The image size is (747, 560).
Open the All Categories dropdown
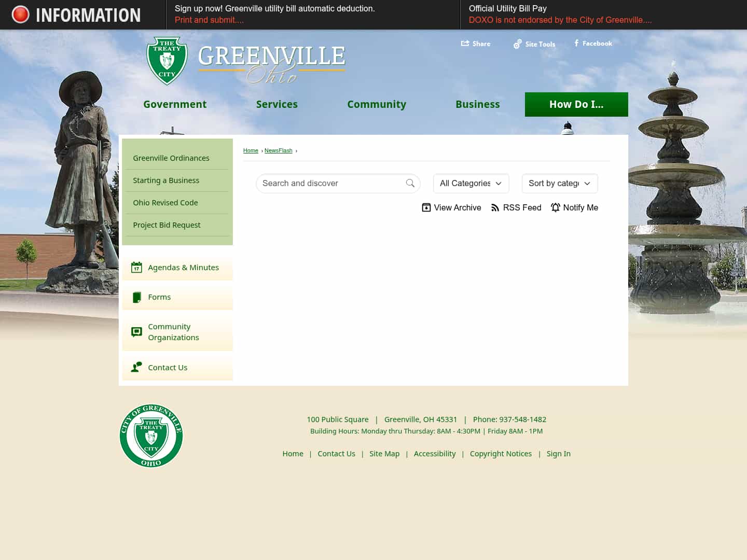coord(471,183)
